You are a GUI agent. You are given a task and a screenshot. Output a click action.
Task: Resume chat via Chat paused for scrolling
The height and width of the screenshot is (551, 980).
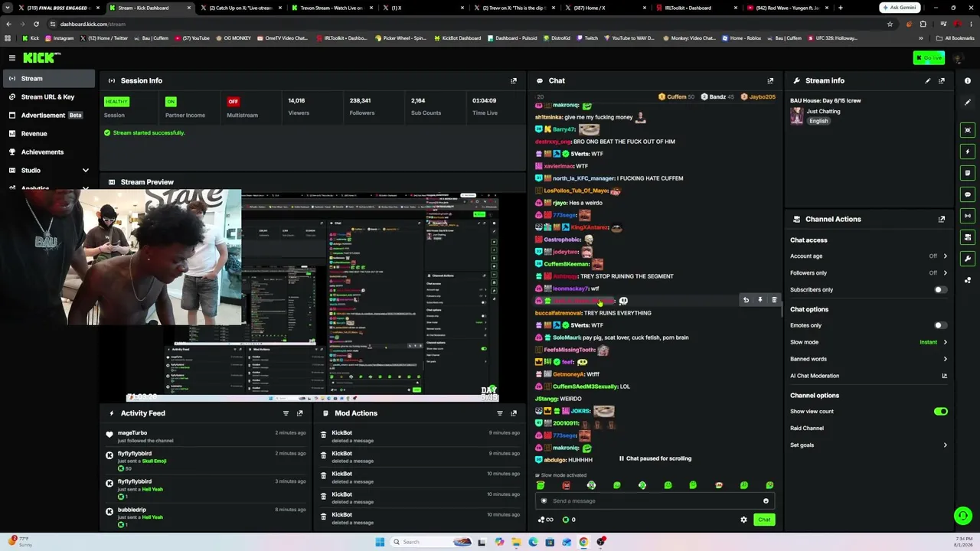655,458
